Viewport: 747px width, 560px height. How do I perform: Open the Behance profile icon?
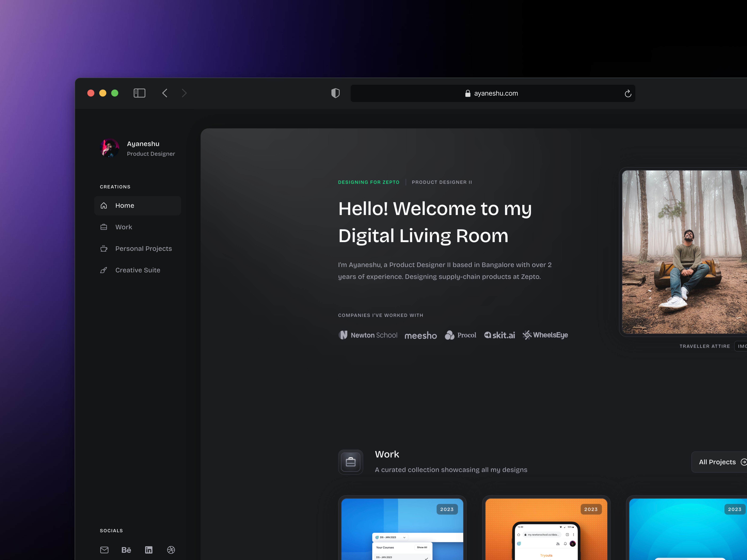point(126,550)
